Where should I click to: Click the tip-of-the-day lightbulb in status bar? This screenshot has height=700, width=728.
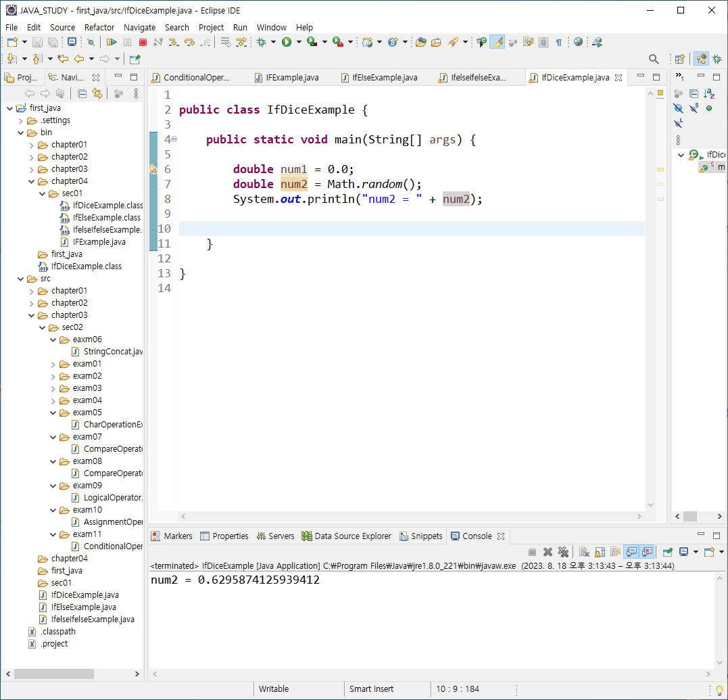719,691
